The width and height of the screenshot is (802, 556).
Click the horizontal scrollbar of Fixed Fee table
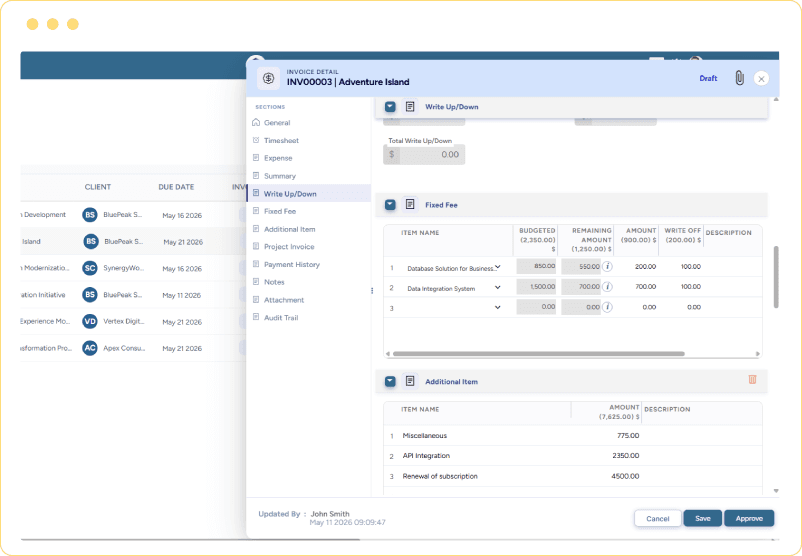coord(538,353)
